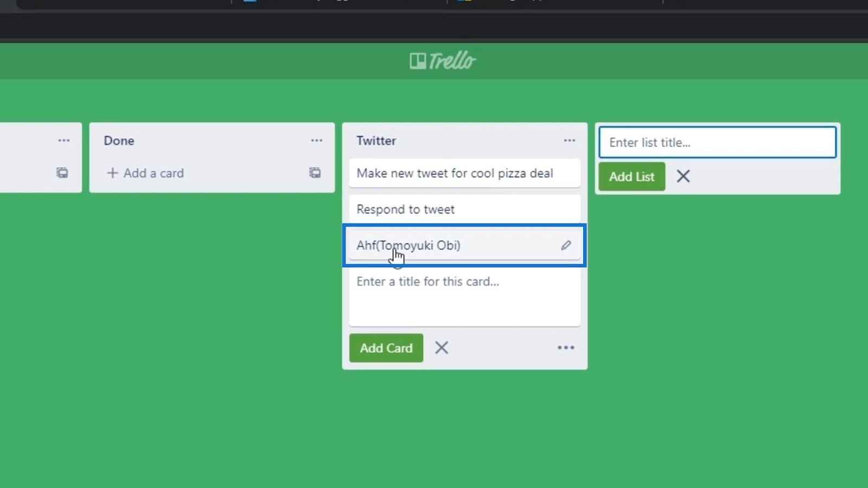Open the Make new tweet for cool pizza deal card

pos(465,173)
